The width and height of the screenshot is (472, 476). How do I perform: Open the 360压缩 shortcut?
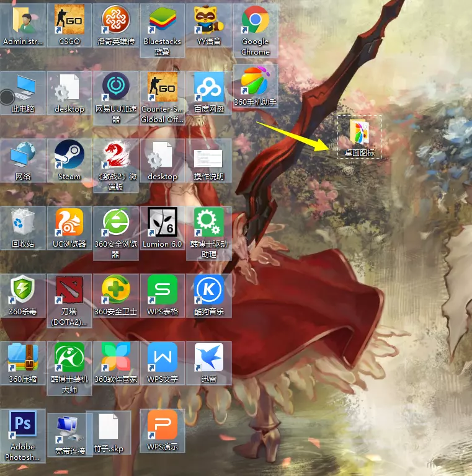click(23, 363)
